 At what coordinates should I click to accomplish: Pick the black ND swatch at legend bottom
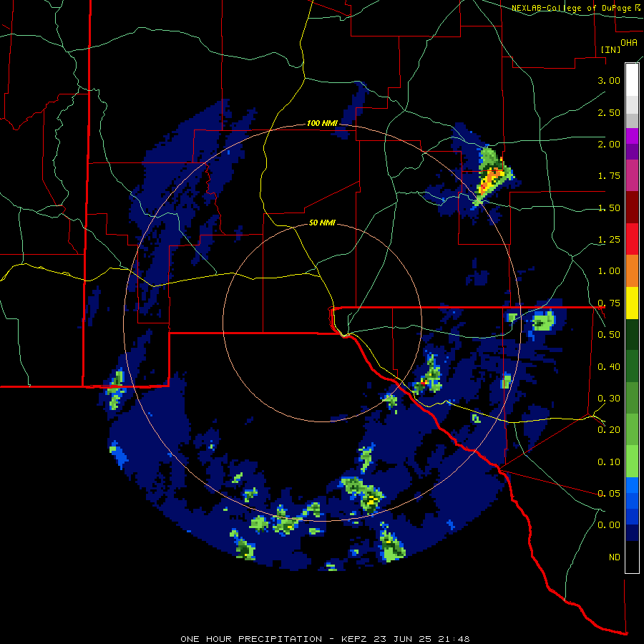pyautogui.click(x=632, y=557)
